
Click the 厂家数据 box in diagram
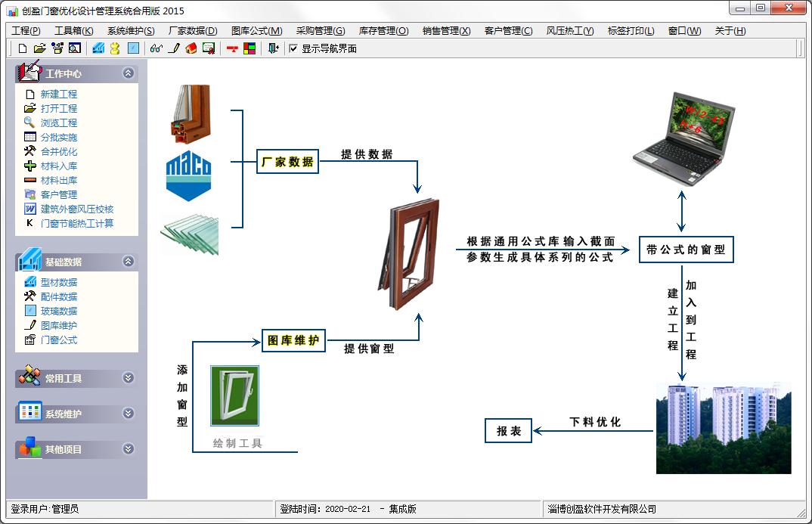[287, 162]
